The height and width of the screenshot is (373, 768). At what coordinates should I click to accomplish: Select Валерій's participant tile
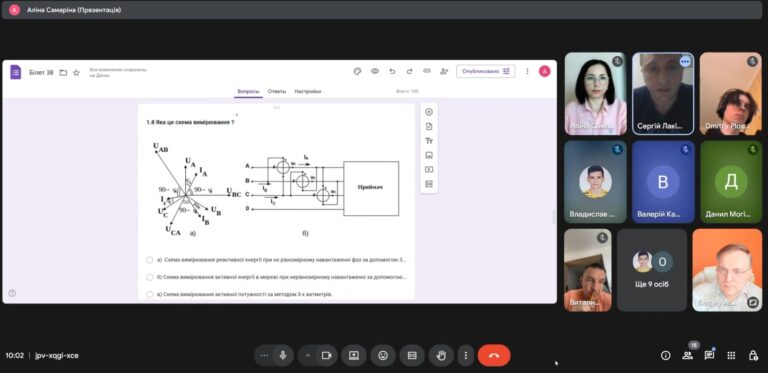pyautogui.click(x=663, y=182)
